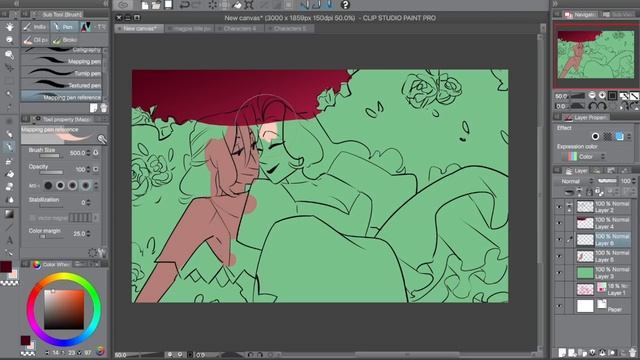Choose the Calligraphy brush
The height and width of the screenshot is (360, 640).
pos(61,50)
